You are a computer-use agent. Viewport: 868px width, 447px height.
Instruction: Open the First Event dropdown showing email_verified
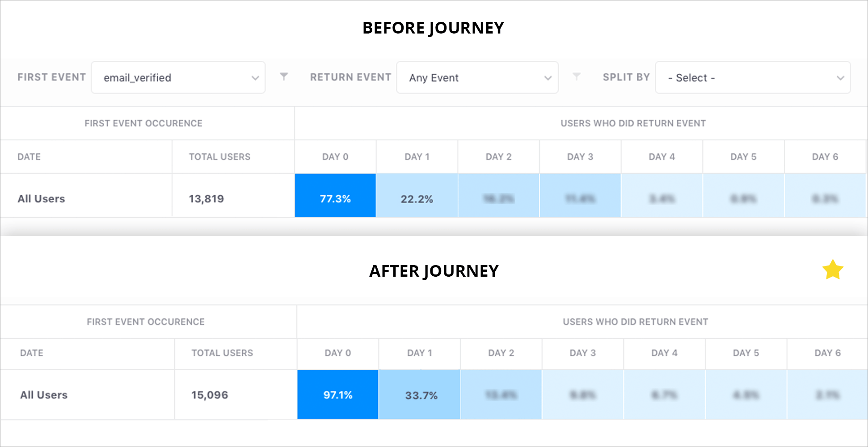click(178, 77)
